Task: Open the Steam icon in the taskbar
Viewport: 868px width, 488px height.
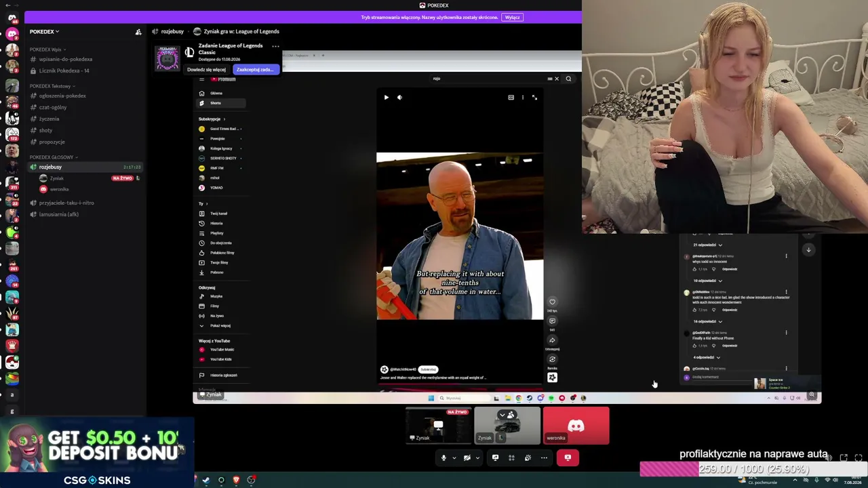Action: 206,481
